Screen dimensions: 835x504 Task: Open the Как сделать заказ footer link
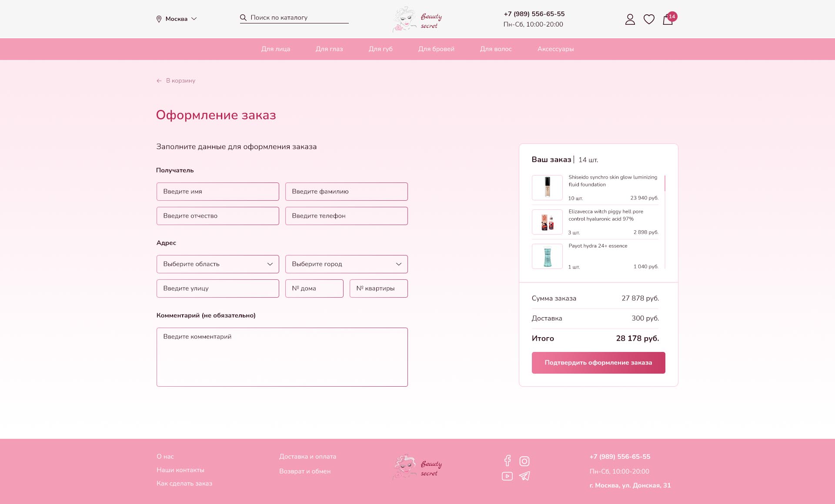(x=184, y=484)
